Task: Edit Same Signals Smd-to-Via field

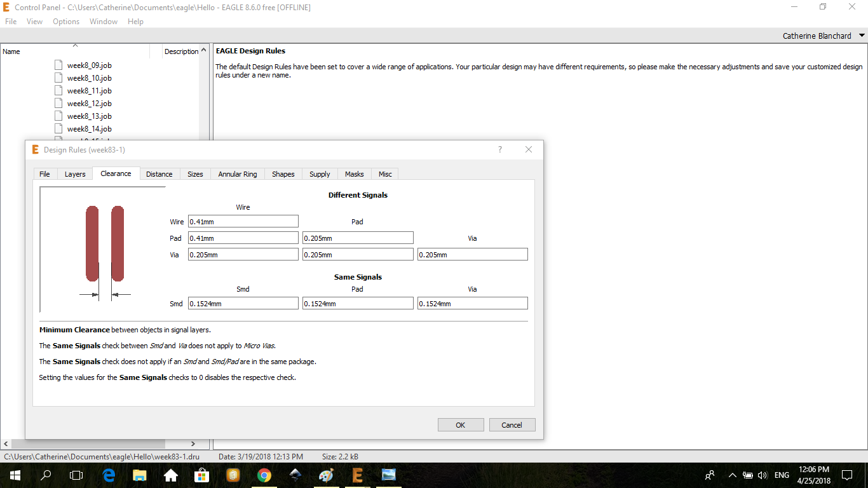Action: coord(473,303)
